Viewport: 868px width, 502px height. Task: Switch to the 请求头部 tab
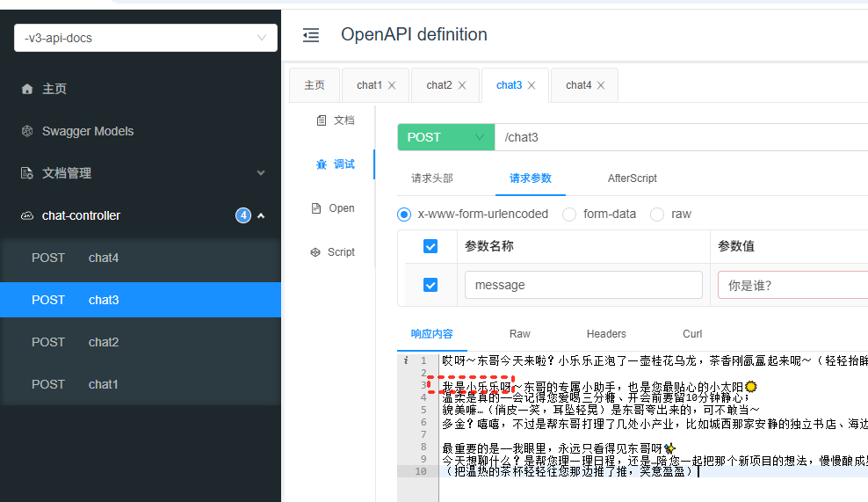(x=432, y=178)
